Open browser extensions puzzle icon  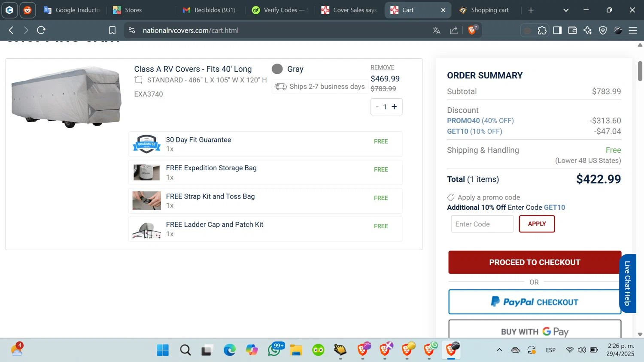tap(542, 30)
